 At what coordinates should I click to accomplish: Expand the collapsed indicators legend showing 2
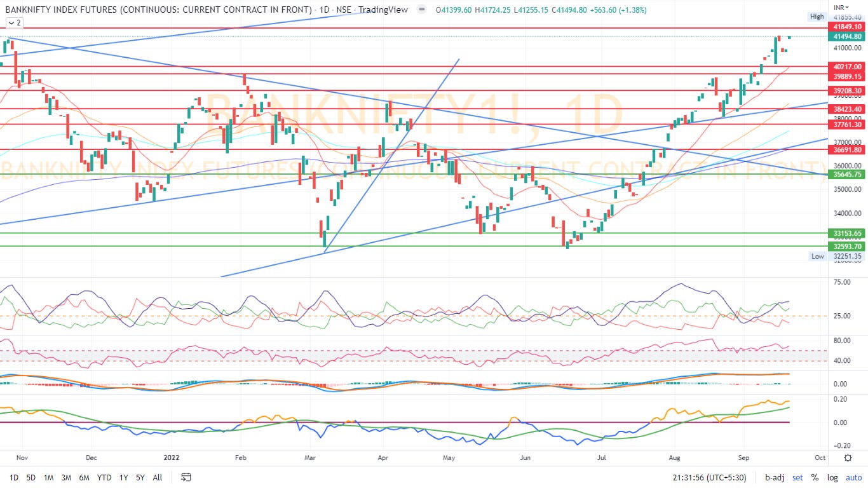pos(14,22)
